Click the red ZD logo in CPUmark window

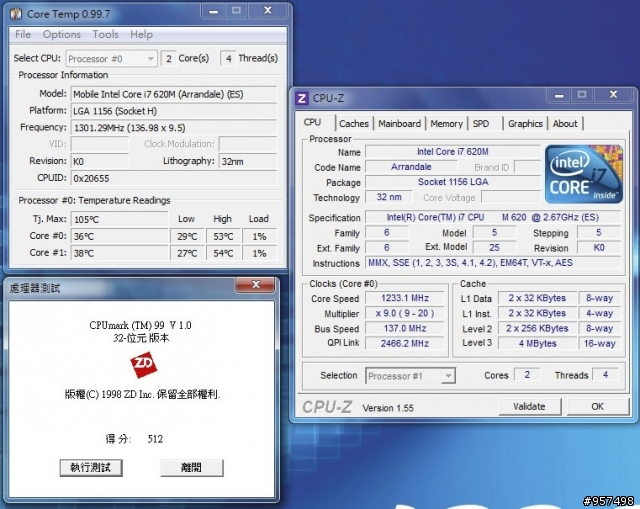tap(143, 365)
